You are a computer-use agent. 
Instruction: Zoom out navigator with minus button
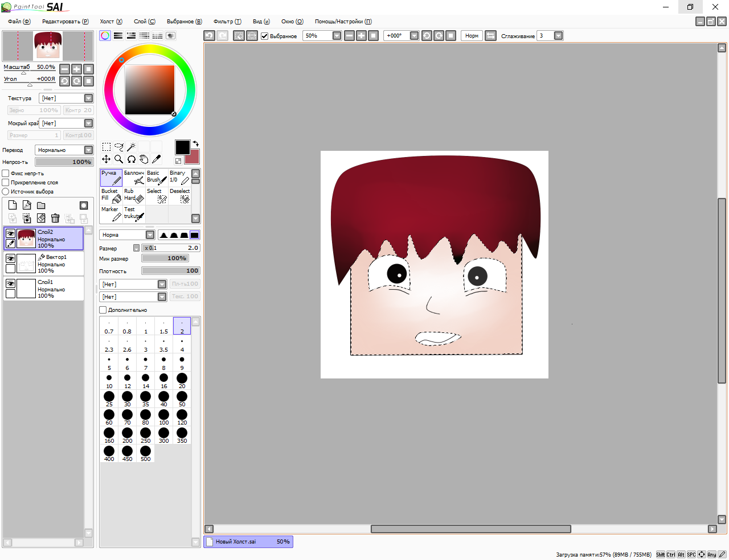[x=64, y=69]
